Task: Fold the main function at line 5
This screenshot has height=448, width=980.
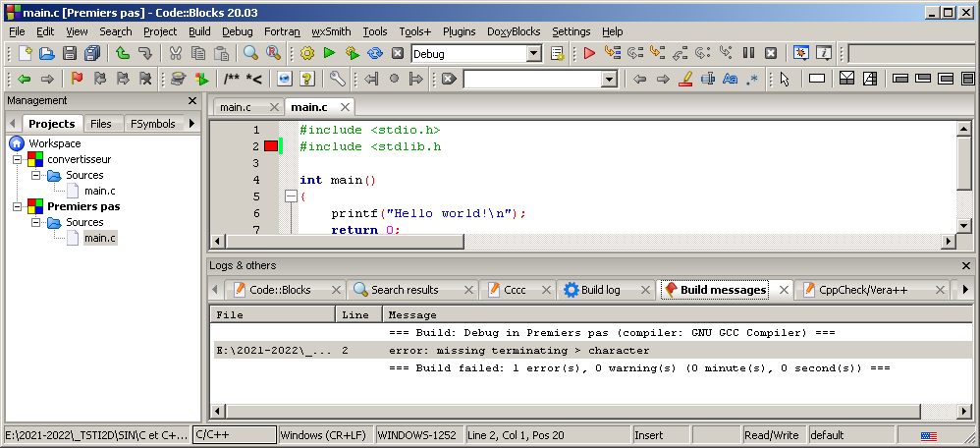Action: click(x=290, y=196)
